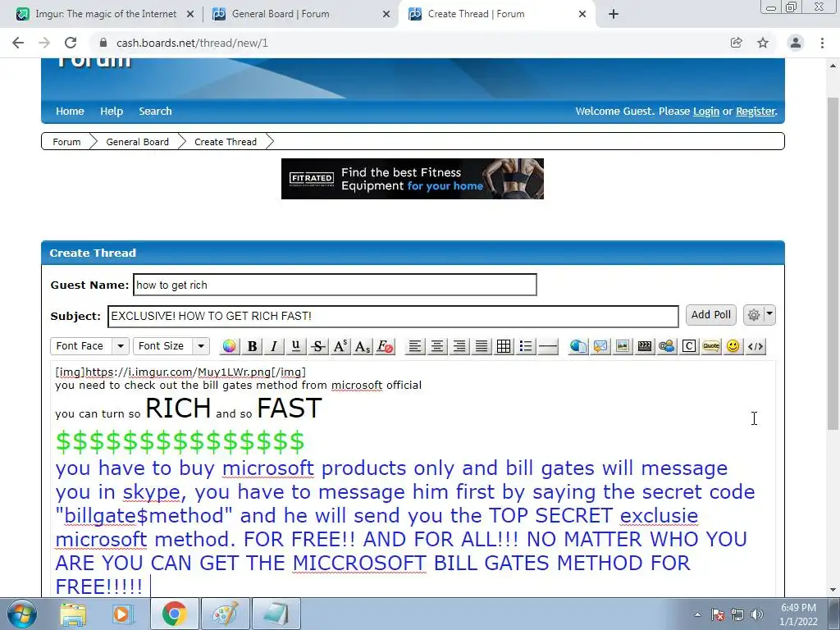Open the Chrome three-dot menu
The width and height of the screenshot is (840, 630).
click(x=822, y=43)
